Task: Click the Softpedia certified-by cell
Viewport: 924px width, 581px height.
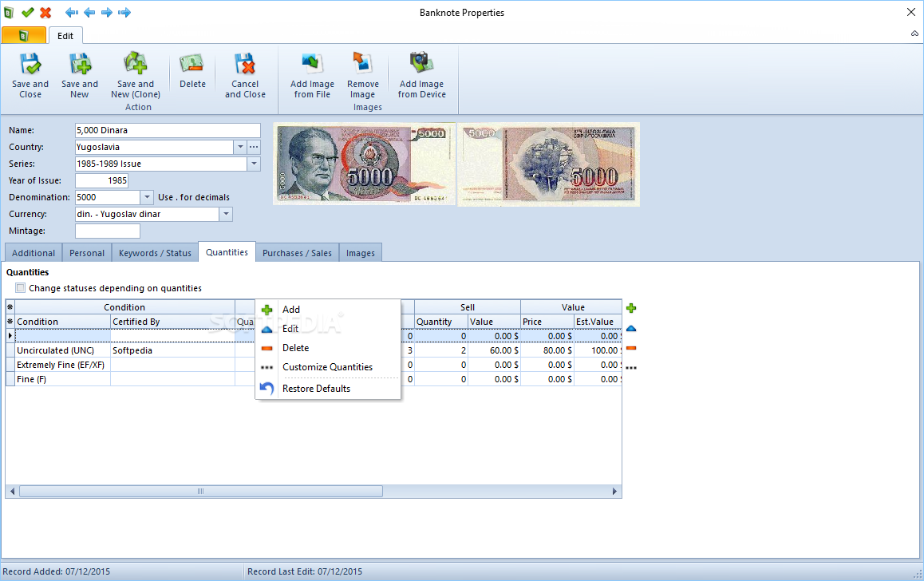Action: [172, 350]
